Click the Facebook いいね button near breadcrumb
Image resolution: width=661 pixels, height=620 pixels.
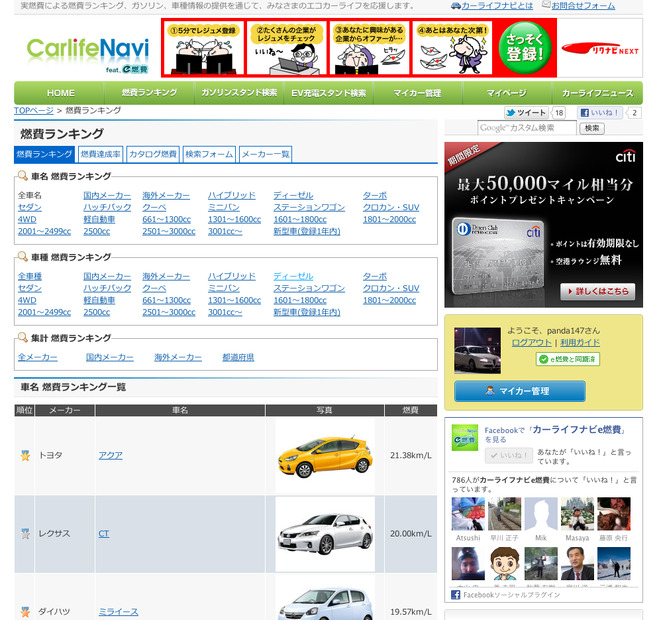(x=599, y=113)
